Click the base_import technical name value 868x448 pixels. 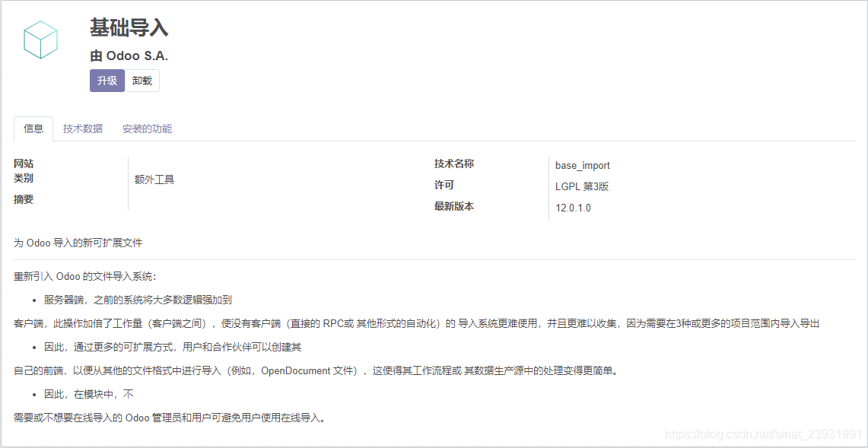pos(583,165)
